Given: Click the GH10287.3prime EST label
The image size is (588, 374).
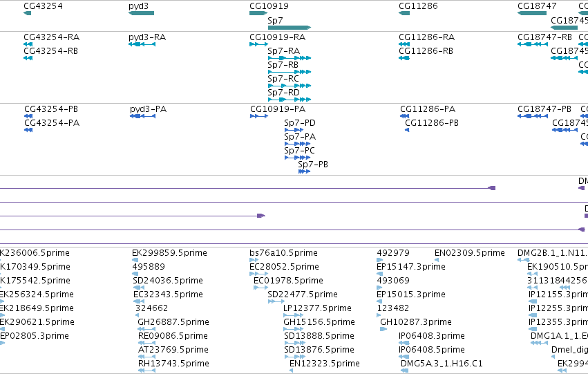Looking at the screenshot, I should coord(416,322).
